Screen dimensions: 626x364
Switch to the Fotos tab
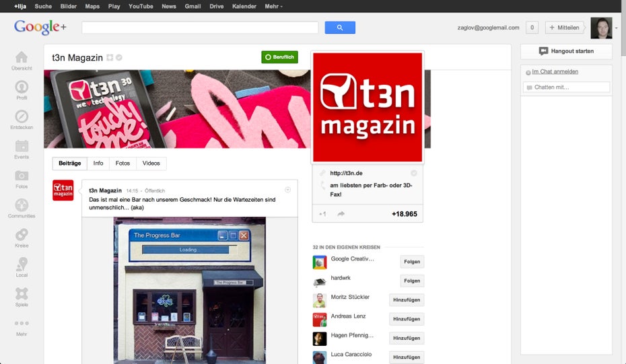pyautogui.click(x=123, y=163)
